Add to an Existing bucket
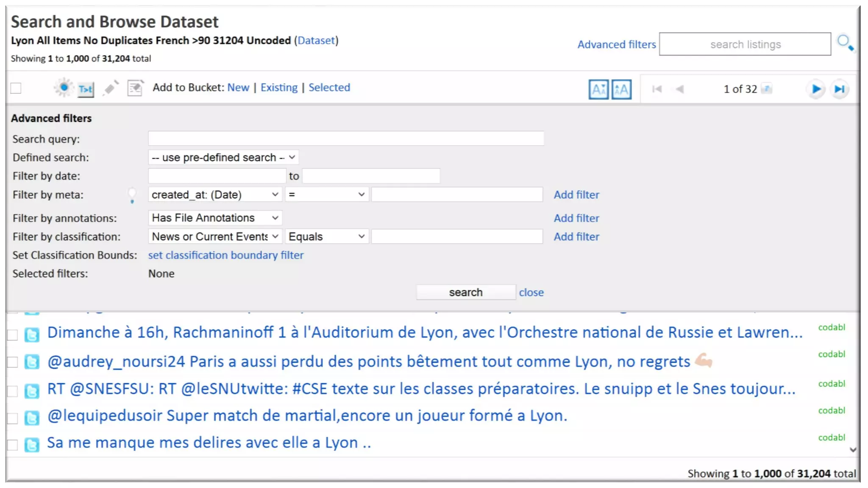Image resolution: width=868 pixels, height=488 pixels. [279, 88]
